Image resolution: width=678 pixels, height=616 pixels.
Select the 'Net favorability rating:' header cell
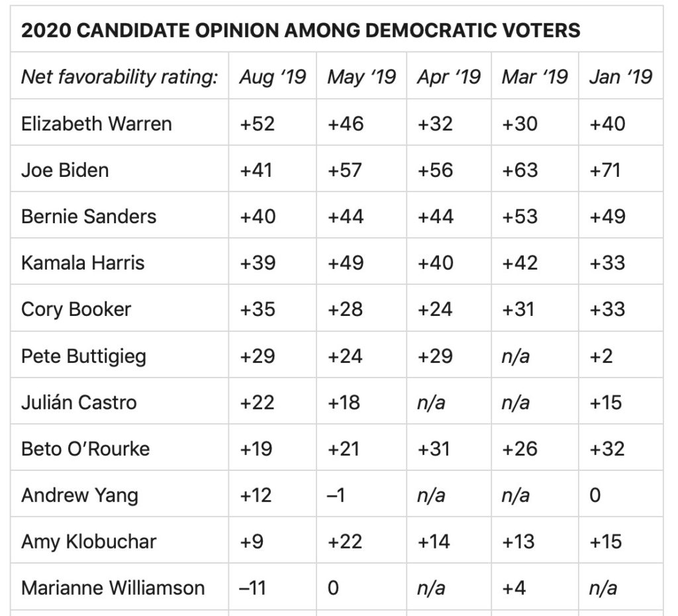coord(119,77)
